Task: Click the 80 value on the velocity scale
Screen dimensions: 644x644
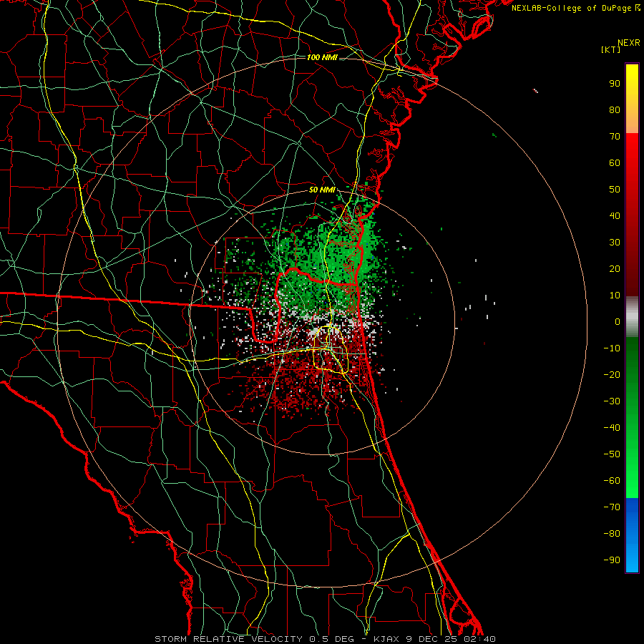Action: tap(615, 109)
